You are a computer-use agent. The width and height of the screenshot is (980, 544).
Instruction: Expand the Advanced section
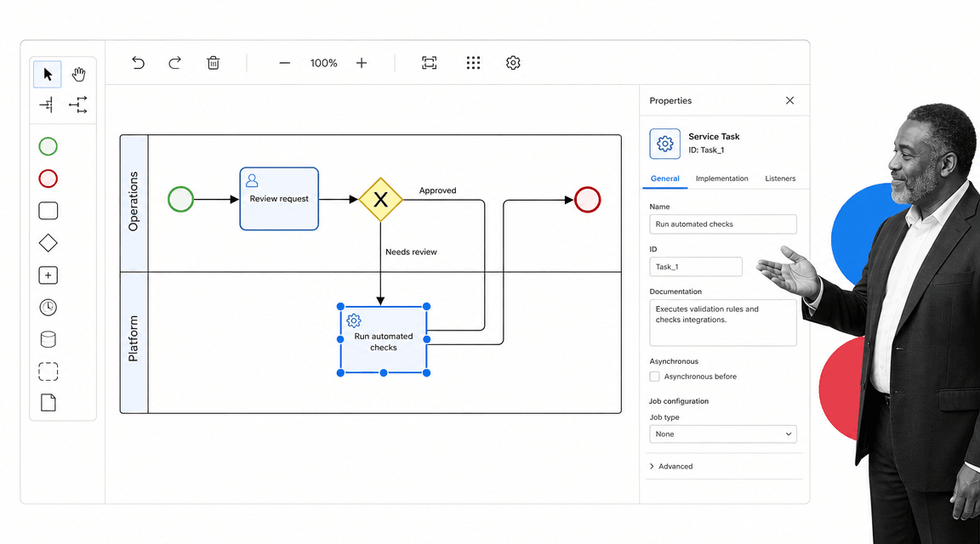tap(670, 467)
